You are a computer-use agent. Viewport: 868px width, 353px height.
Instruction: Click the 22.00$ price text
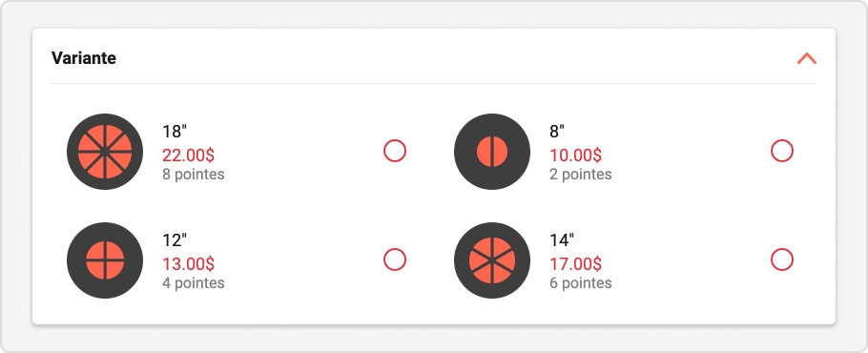click(188, 155)
